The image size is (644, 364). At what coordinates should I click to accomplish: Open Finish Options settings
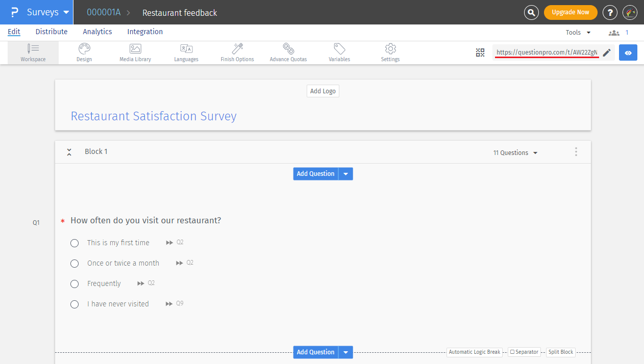pos(237,52)
